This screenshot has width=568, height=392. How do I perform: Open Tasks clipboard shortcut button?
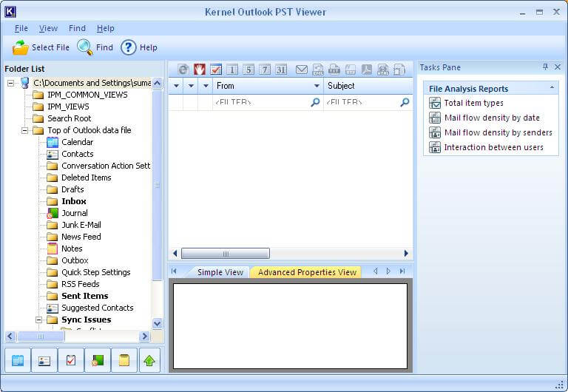(71, 360)
